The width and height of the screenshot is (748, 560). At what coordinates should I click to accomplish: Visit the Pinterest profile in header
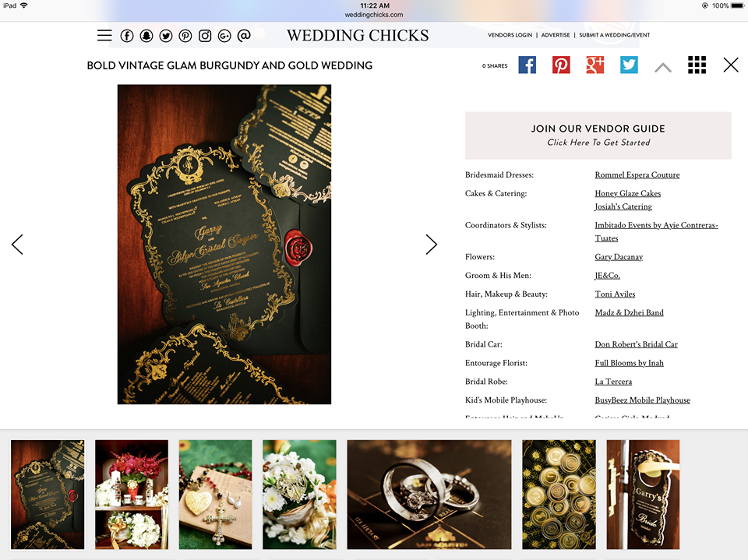(x=185, y=36)
